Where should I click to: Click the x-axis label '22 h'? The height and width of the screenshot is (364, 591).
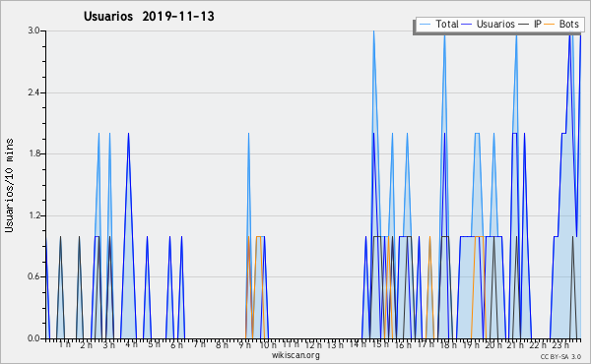538,344
